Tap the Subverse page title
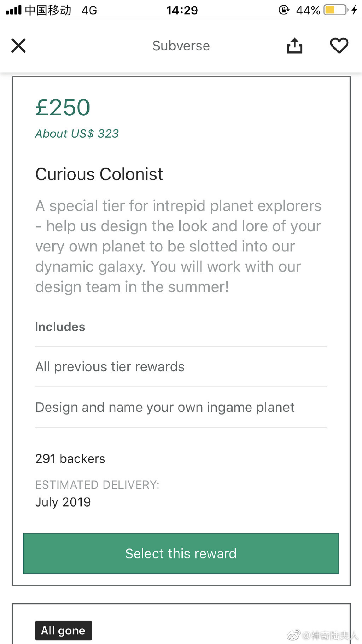The width and height of the screenshot is (362, 644). click(x=181, y=46)
